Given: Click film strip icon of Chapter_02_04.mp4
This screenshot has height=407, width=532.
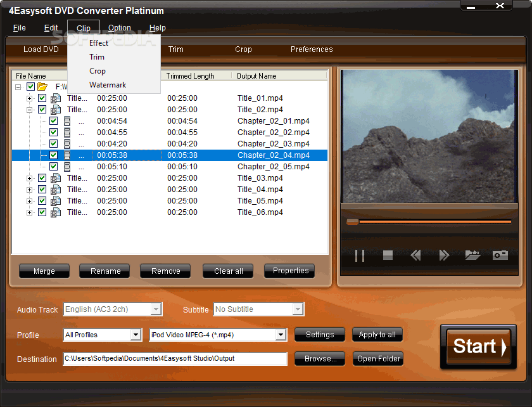Looking at the screenshot, I should point(67,155).
